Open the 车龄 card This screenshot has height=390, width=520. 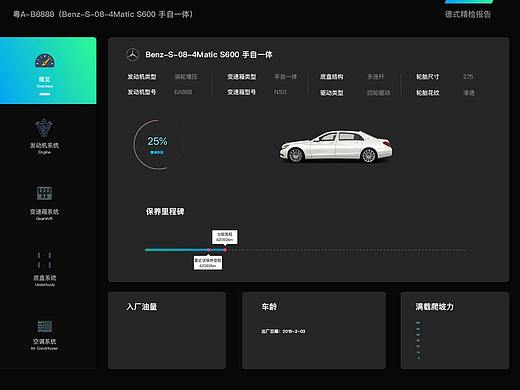coord(314,330)
